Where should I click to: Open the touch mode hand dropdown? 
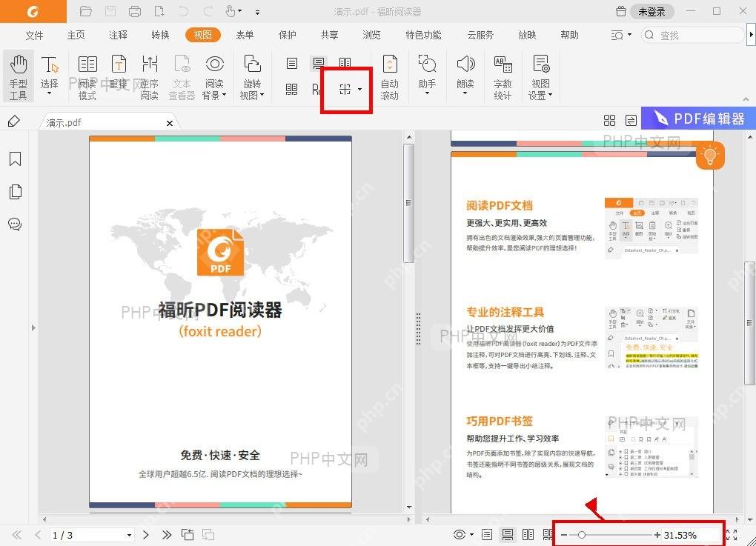[x=233, y=11]
